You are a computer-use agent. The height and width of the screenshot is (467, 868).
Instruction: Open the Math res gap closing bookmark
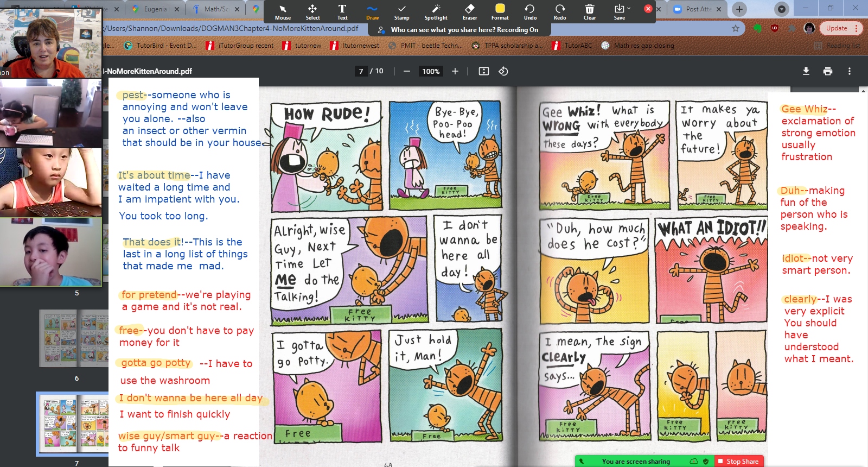pos(638,46)
